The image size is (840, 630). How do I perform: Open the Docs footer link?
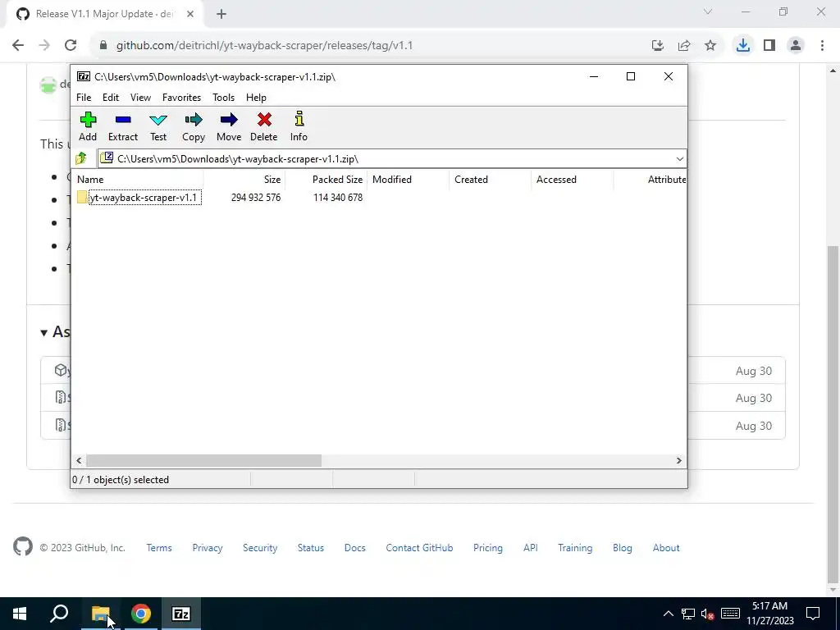pos(354,547)
